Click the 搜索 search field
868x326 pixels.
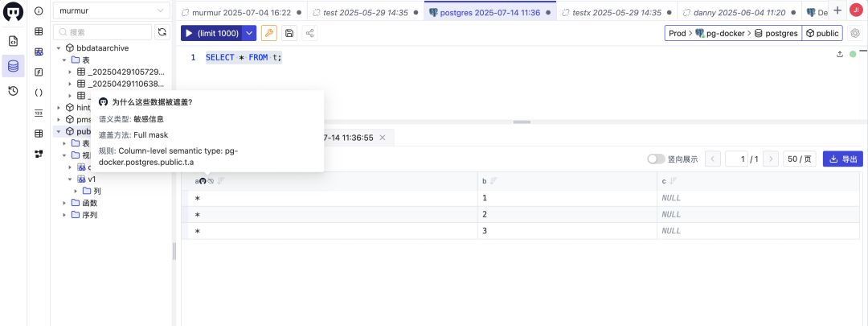click(102, 32)
